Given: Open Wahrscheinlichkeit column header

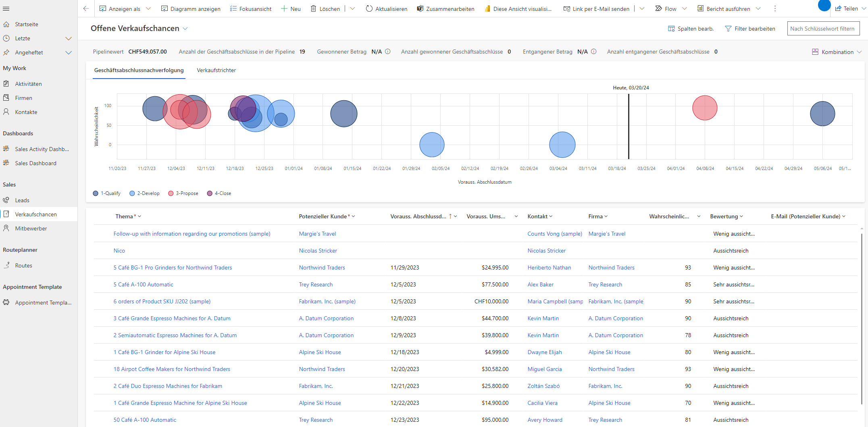Looking at the screenshot, I should [x=674, y=216].
